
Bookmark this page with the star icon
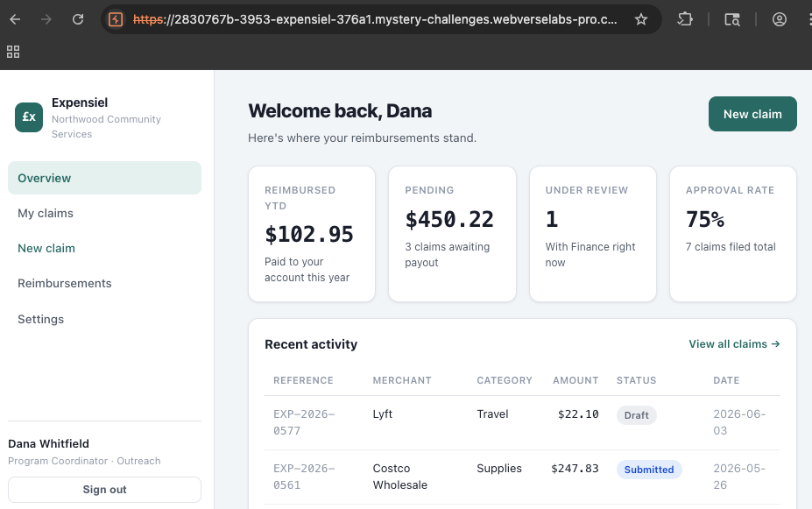pos(641,19)
